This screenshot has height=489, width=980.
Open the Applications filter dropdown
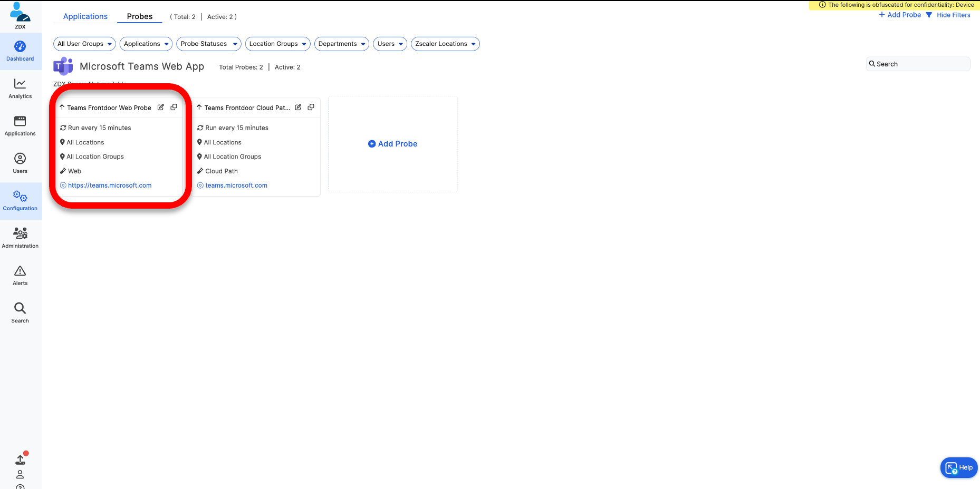146,44
